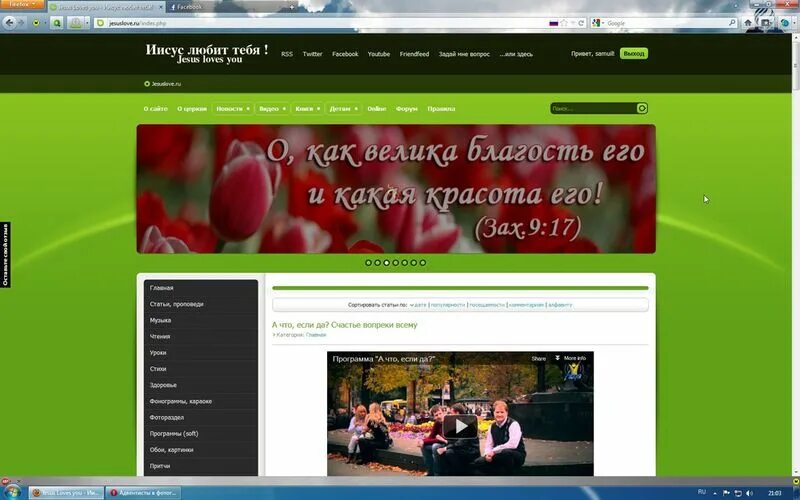Sort articles by популярности
This screenshot has width=800, height=500.
coord(448,305)
